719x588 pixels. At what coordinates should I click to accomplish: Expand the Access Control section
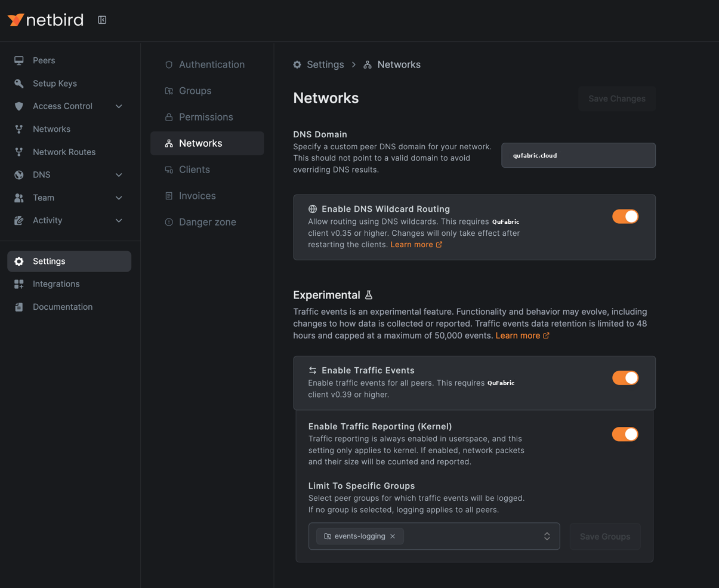click(x=63, y=106)
